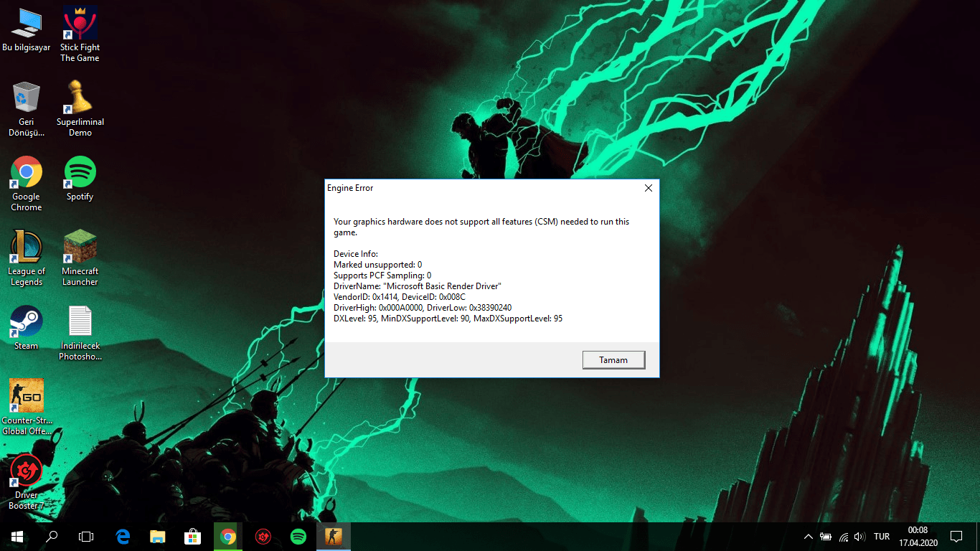Click the Supports PCF Sampling: 0 line
The image size is (980, 551).
pos(382,275)
